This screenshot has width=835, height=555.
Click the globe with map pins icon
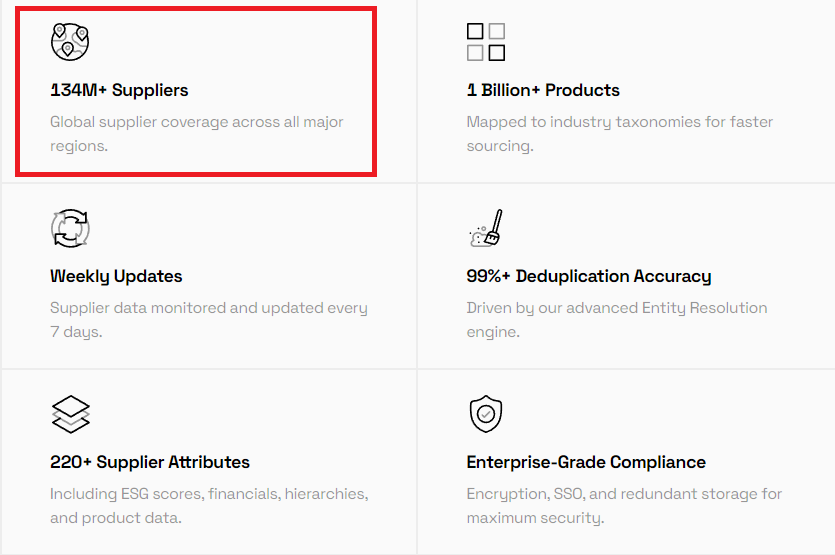click(x=70, y=42)
